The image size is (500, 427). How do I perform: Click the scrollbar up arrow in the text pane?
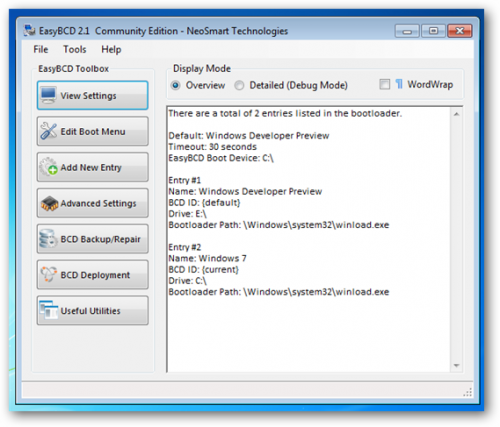click(456, 114)
